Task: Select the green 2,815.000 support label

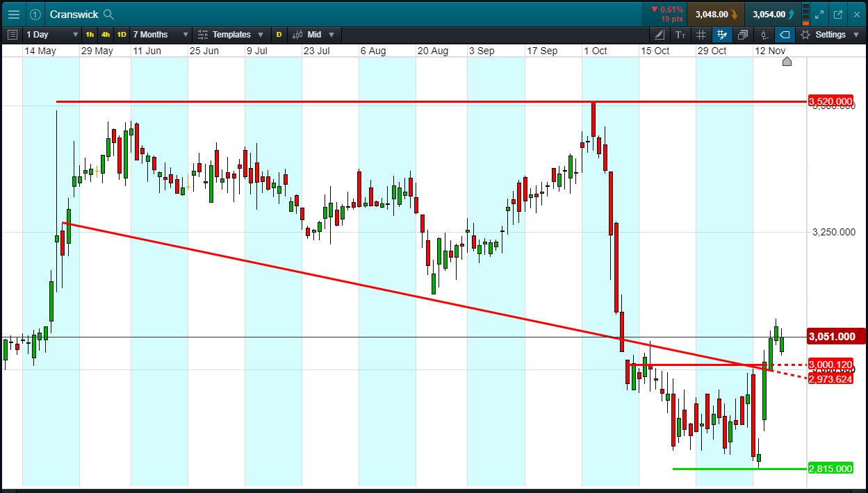Action: click(x=830, y=469)
